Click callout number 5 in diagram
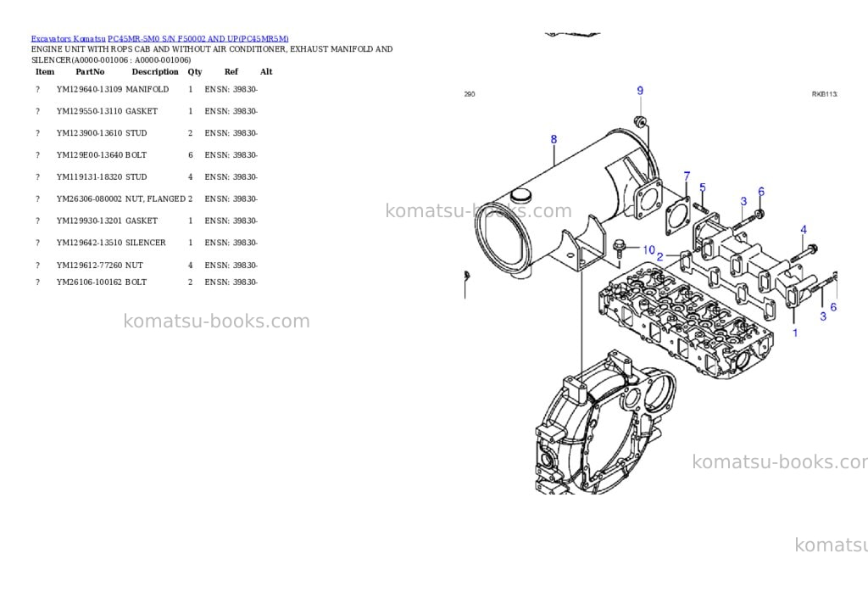The width and height of the screenshot is (868, 615). (703, 187)
